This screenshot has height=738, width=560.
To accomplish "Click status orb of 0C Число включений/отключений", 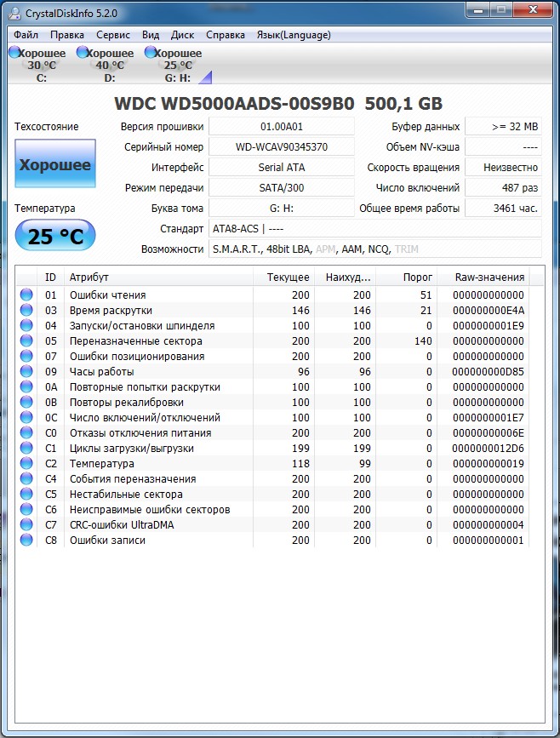I will 26,417.
